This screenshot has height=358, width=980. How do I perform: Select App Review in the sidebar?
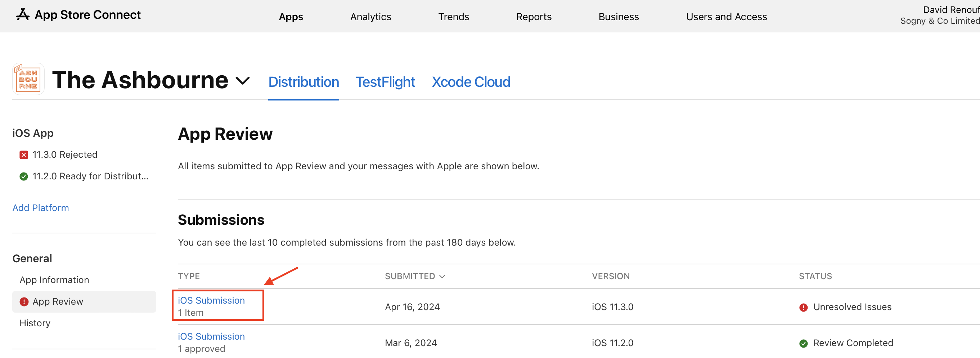tap(84, 302)
